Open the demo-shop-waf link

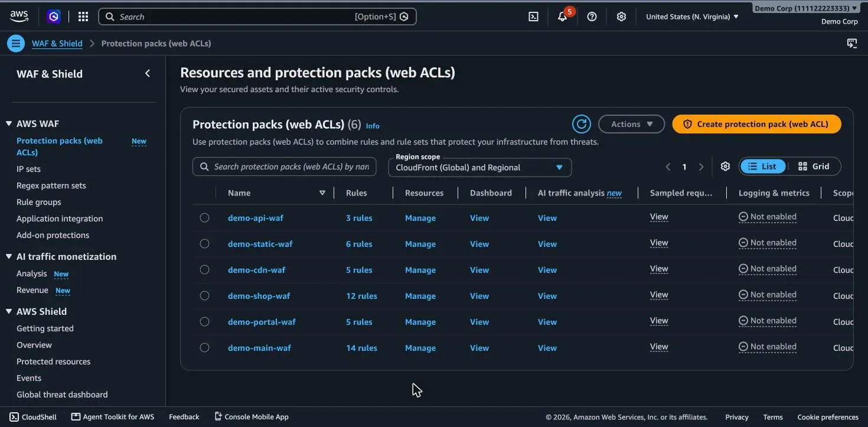(x=259, y=296)
